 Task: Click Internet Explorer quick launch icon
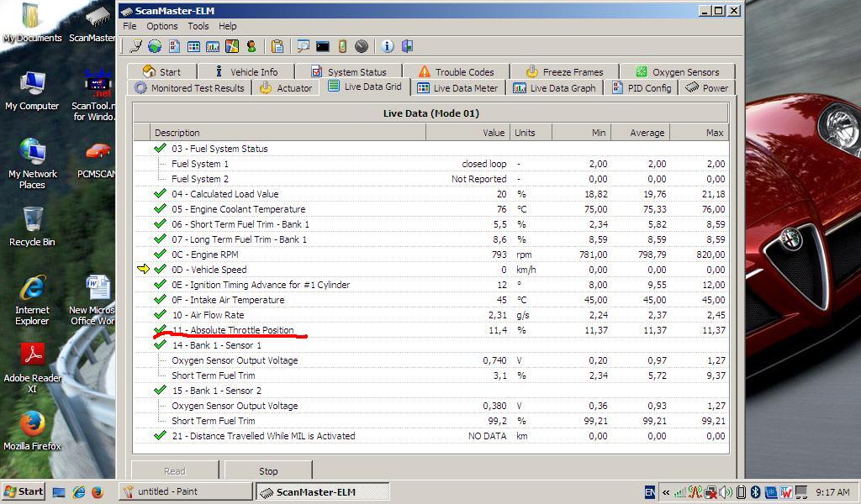click(79, 492)
